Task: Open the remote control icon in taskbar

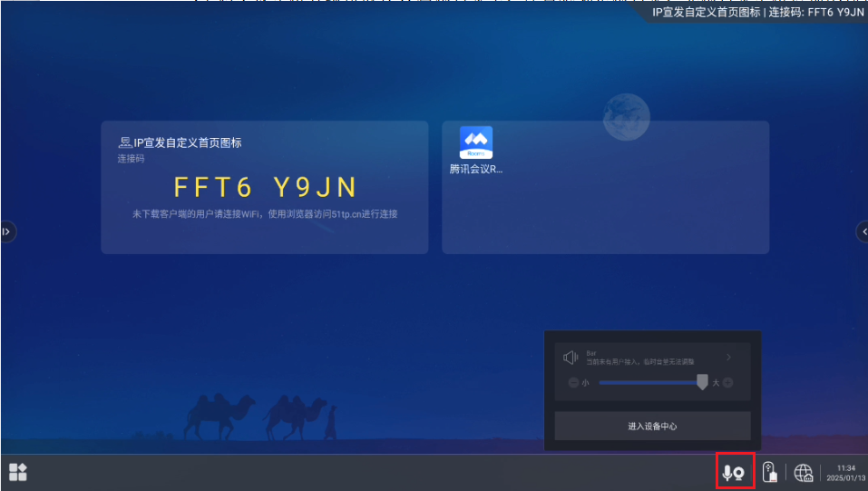Action: (x=768, y=473)
